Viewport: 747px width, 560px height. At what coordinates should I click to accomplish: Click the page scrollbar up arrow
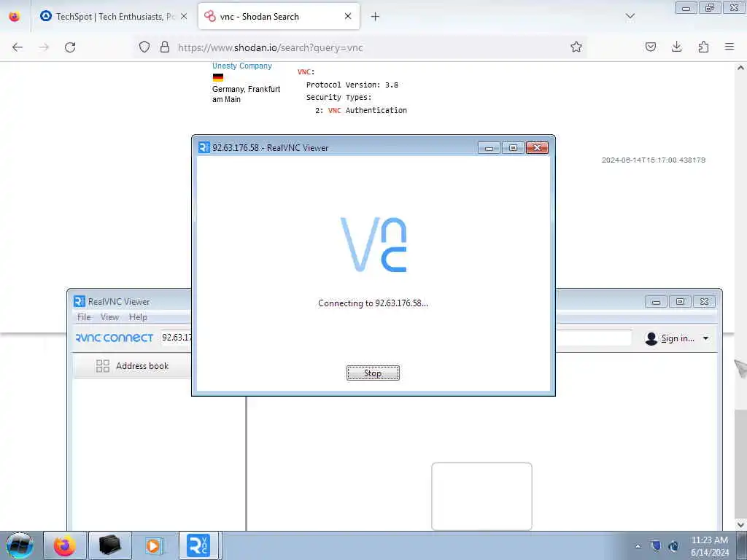740,68
